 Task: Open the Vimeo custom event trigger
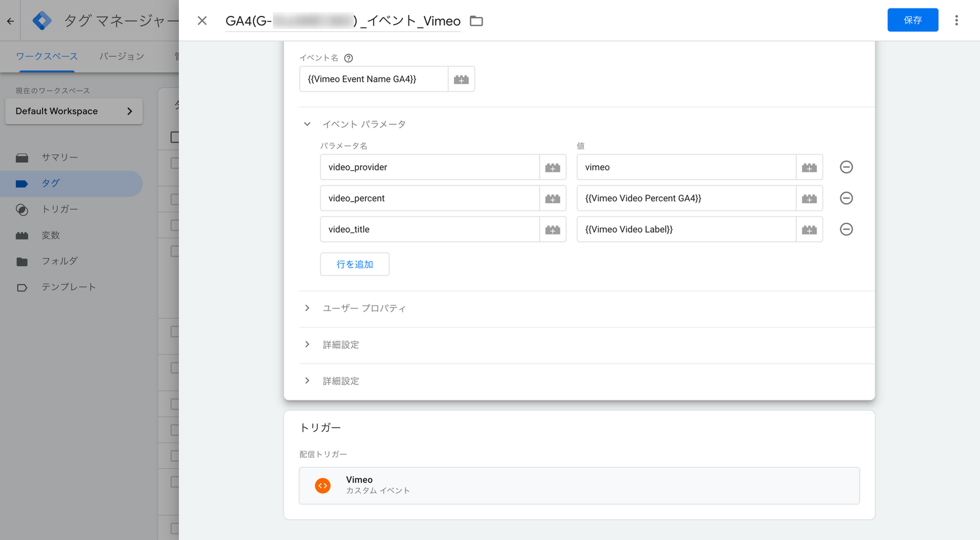[x=579, y=486]
